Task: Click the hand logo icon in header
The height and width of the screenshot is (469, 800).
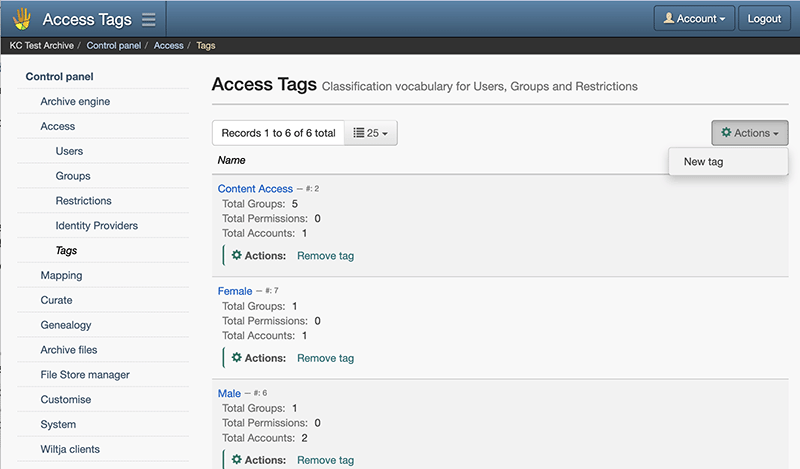Action: coord(22,19)
